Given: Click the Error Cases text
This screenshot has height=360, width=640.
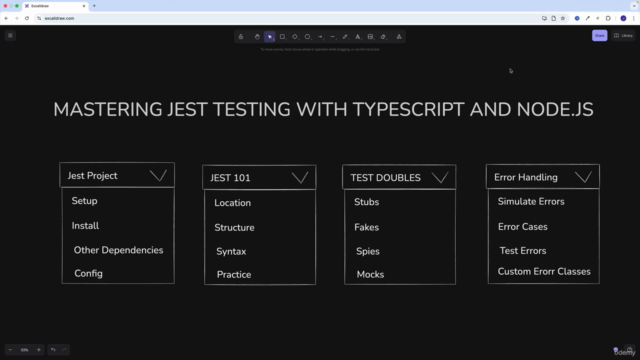Looking at the screenshot, I should [x=522, y=227].
